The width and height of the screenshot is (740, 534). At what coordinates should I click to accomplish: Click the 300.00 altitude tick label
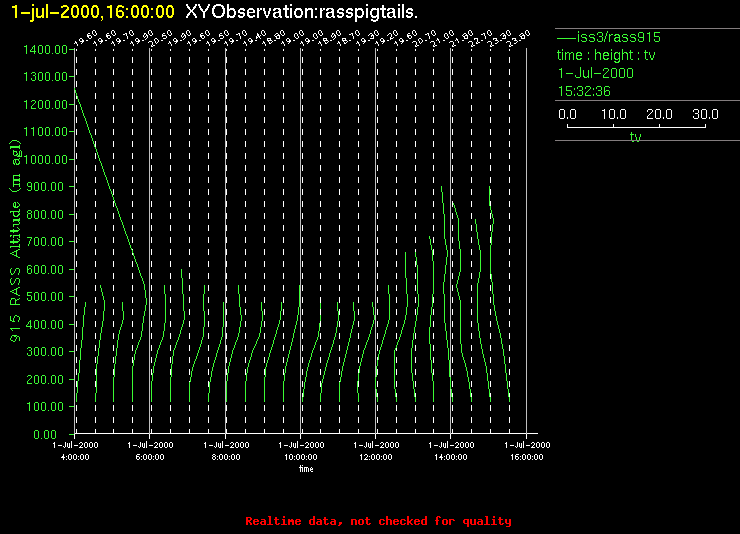(x=47, y=352)
